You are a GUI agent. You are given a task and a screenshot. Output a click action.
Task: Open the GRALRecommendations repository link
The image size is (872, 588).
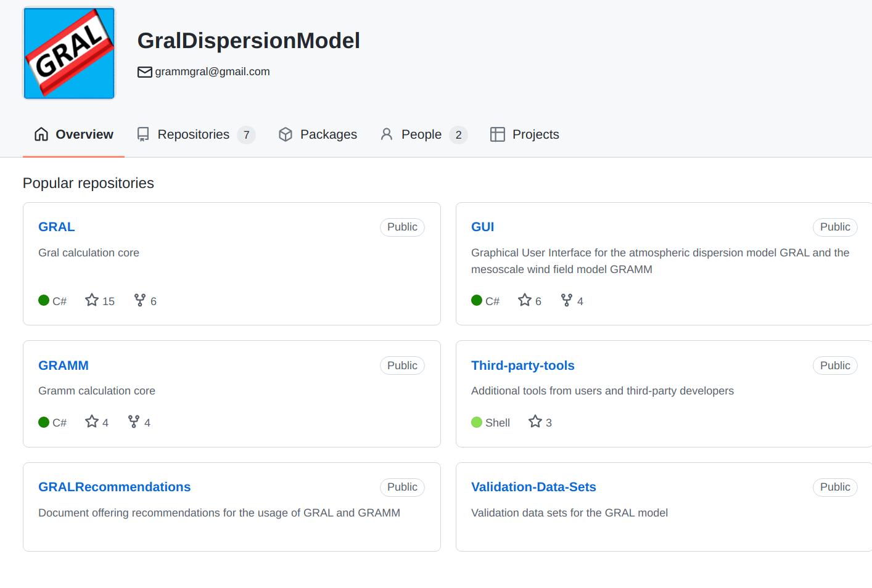115,487
